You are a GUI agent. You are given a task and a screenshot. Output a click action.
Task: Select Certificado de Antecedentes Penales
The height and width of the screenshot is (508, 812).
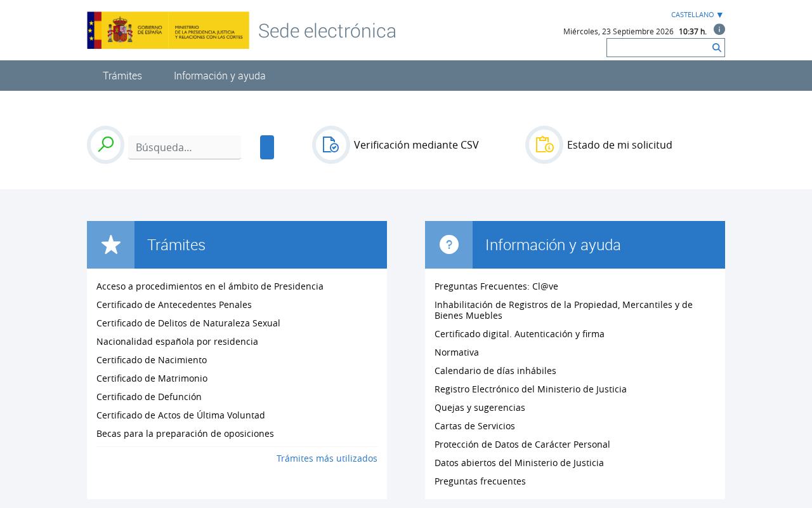pos(174,305)
